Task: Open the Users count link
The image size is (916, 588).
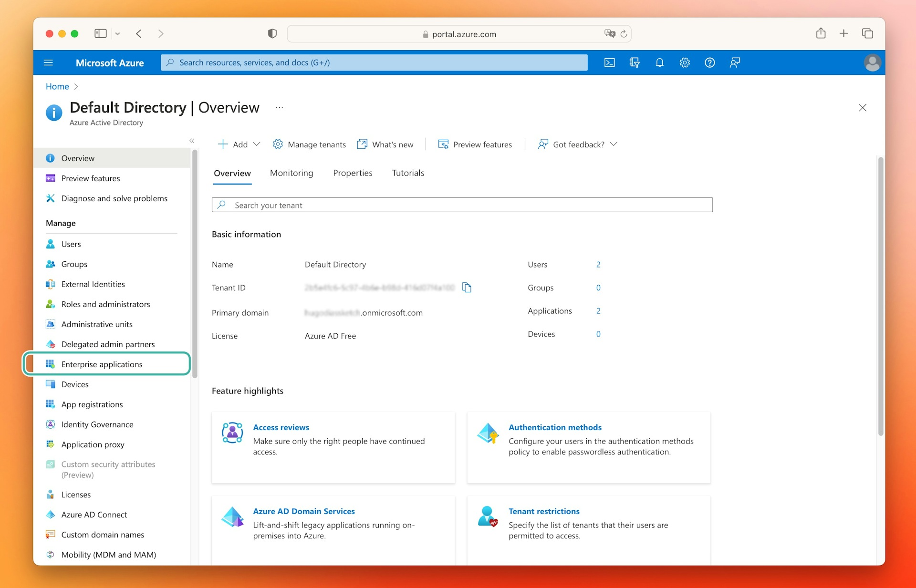Action: click(x=598, y=265)
